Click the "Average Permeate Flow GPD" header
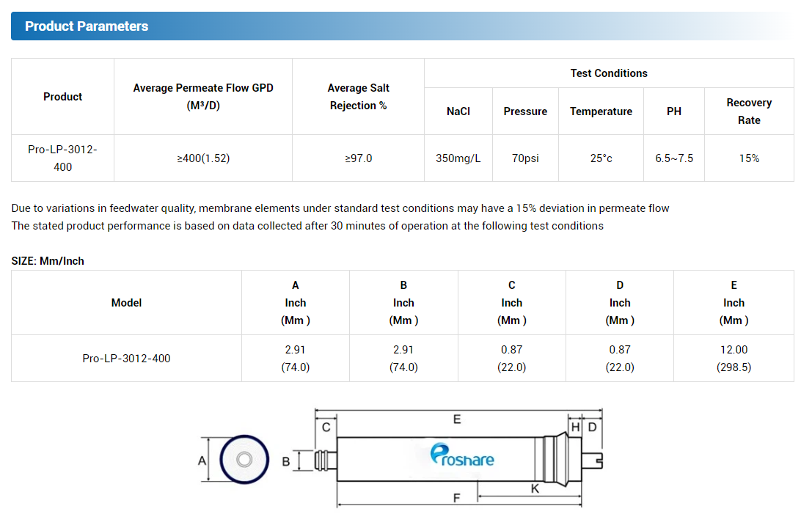 point(203,97)
